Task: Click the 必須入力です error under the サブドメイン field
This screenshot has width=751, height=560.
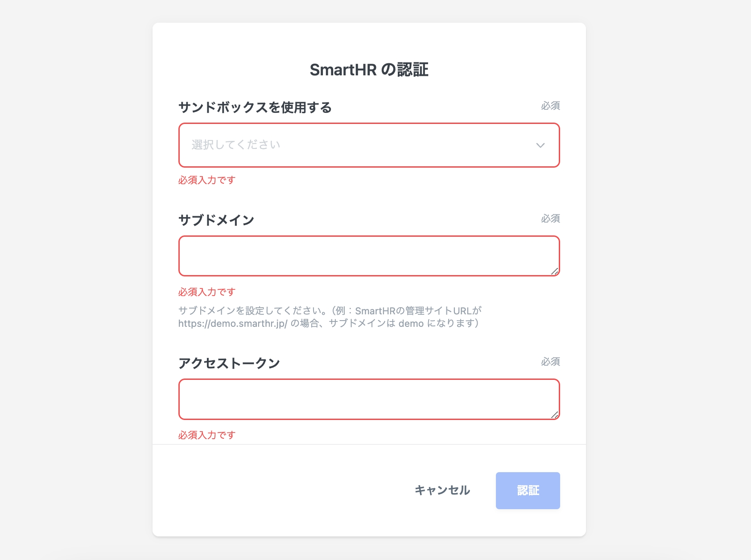Action: 207,292
